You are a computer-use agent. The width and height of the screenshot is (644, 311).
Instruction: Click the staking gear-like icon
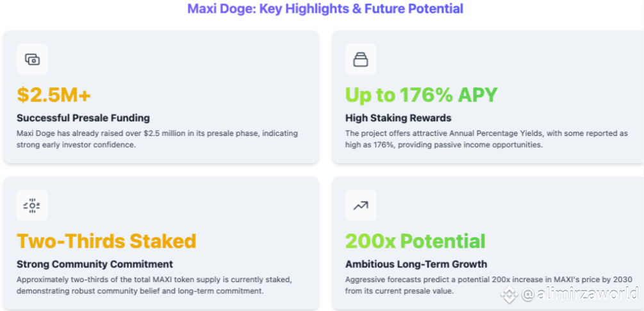(32, 205)
